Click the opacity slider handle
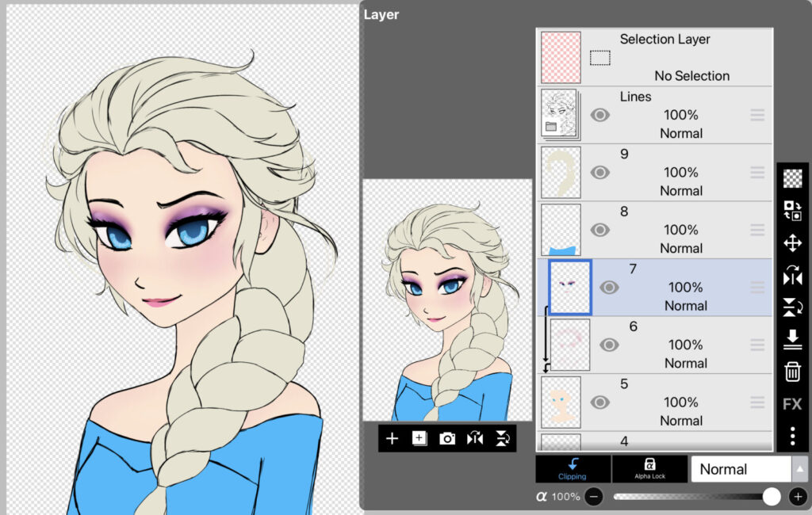 (772, 497)
